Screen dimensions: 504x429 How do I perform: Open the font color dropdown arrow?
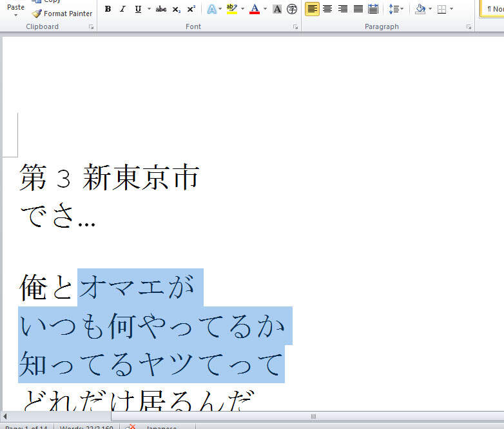pyautogui.click(x=265, y=9)
